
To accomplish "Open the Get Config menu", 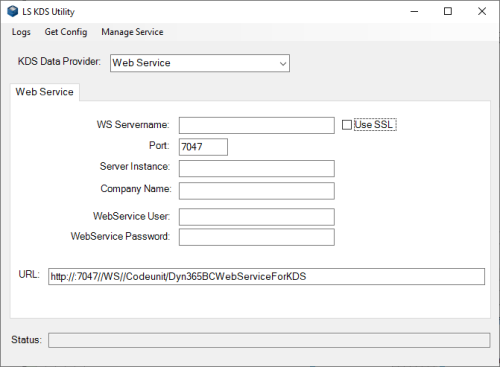I will tap(66, 32).
